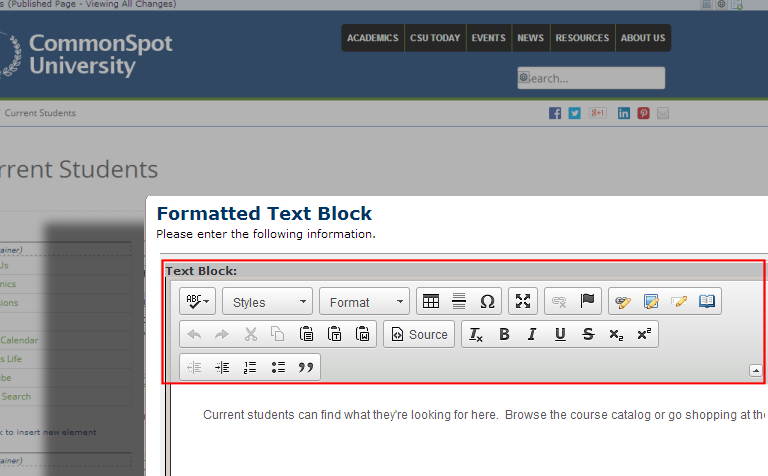Screen dimensions: 768x476
Task: Insert a horizontal line
Action: (x=459, y=301)
